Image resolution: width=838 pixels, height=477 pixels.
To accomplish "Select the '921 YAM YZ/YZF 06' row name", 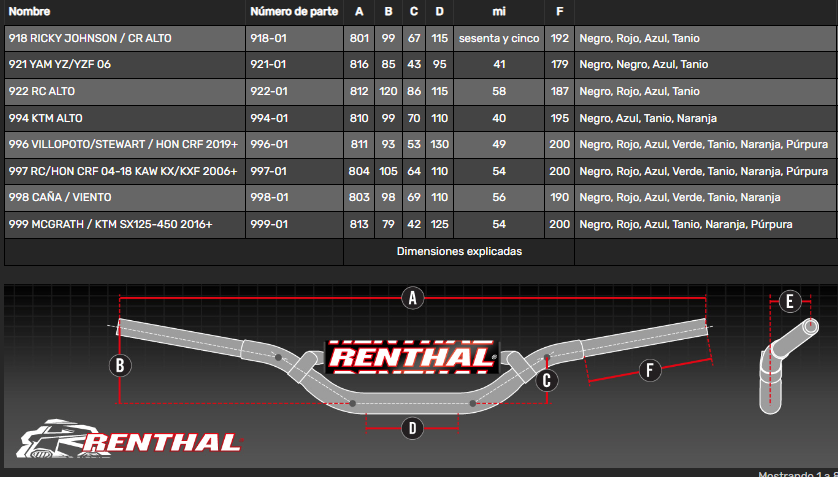I will [60, 65].
